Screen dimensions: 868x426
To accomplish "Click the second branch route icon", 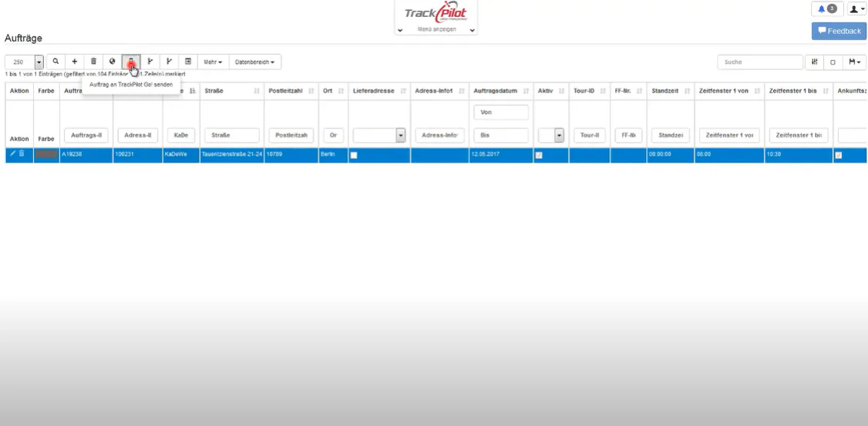I will point(169,62).
